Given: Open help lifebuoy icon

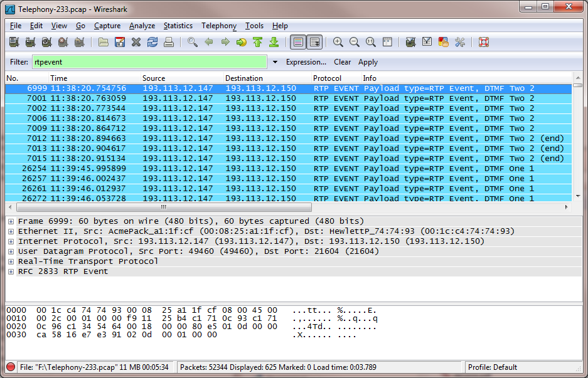Looking at the screenshot, I should click(484, 42).
